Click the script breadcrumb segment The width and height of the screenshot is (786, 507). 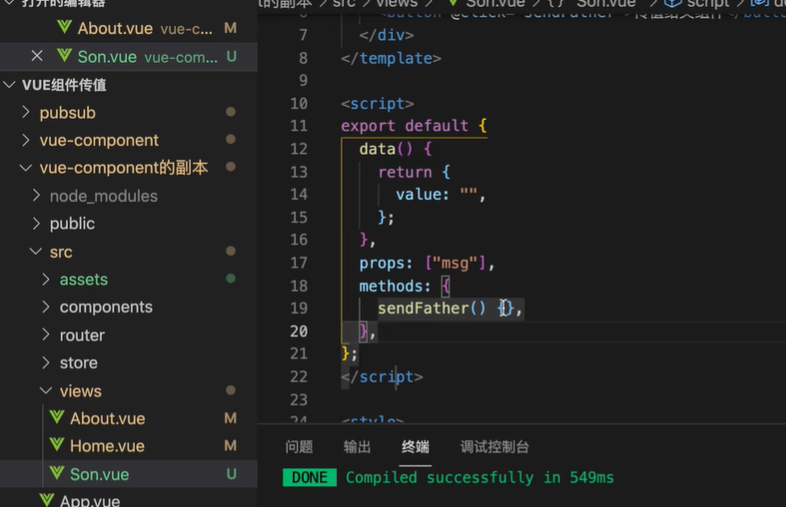[707, 4]
